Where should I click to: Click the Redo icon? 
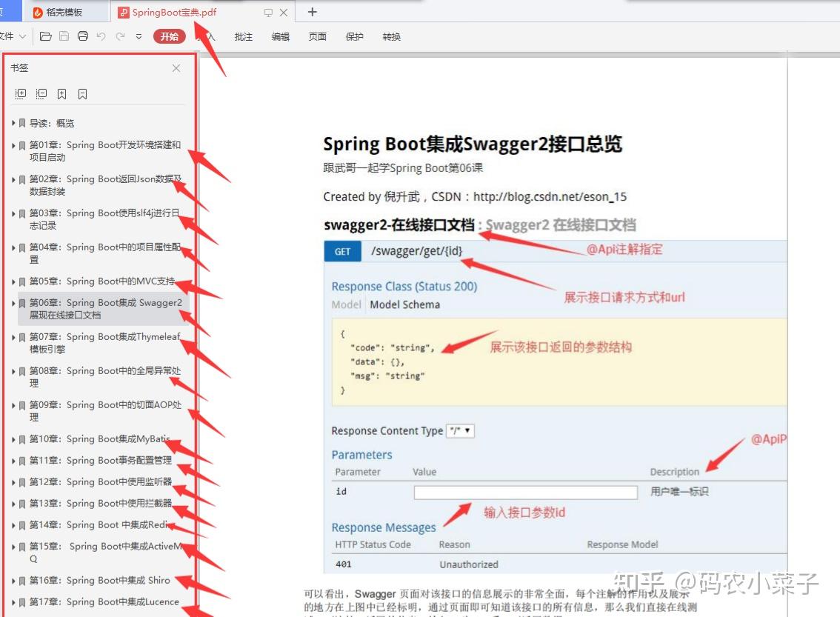(x=120, y=36)
